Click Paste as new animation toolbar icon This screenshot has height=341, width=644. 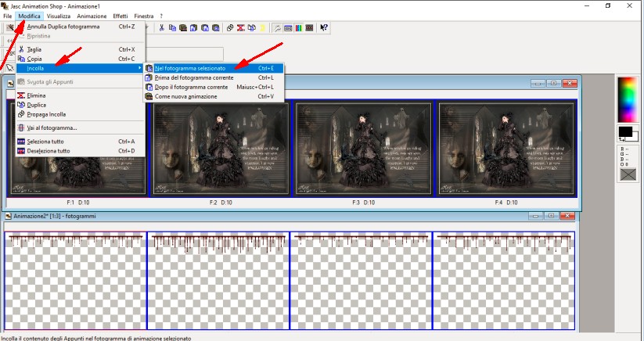click(x=183, y=27)
